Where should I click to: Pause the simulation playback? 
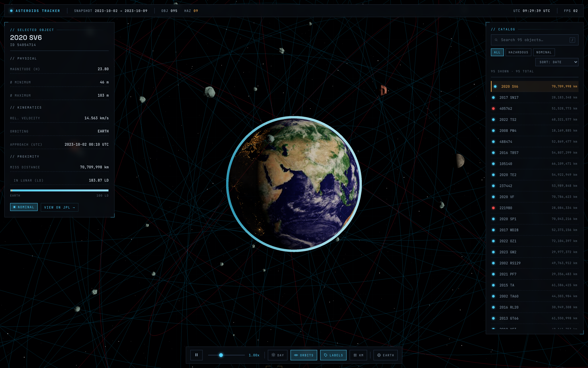pos(196,355)
